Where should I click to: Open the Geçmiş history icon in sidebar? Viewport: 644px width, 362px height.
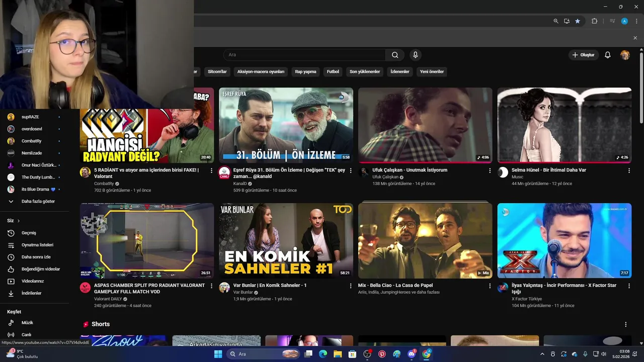pyautogui.click(x=11, y=233)
